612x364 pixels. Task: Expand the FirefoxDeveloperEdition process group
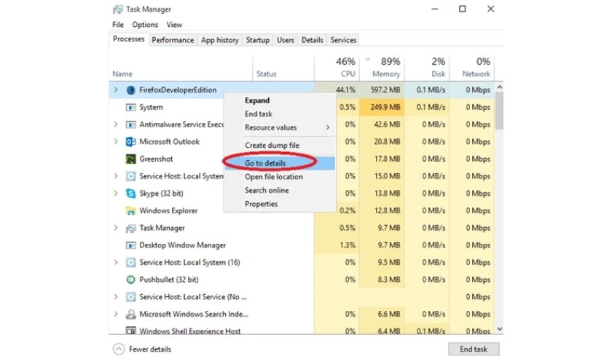pos(116,90)
